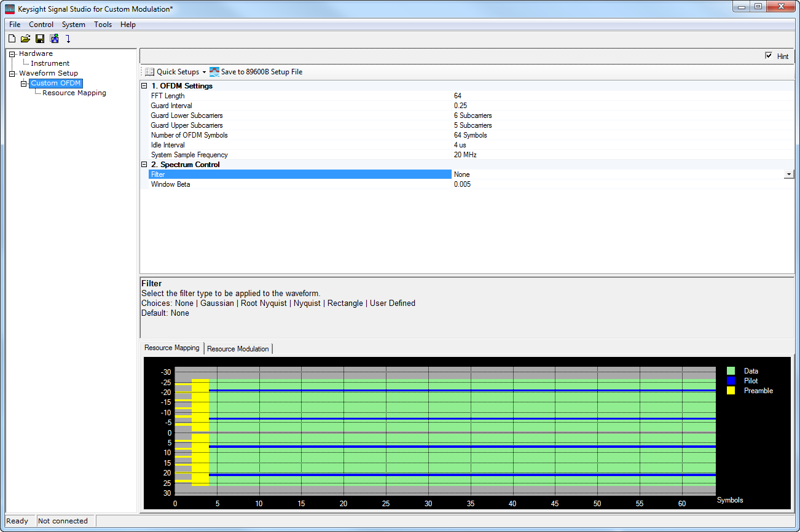This screenshot has height=532, width=800.
Task: Click the Open folder toolbar icon
Action: click(25, 39)
